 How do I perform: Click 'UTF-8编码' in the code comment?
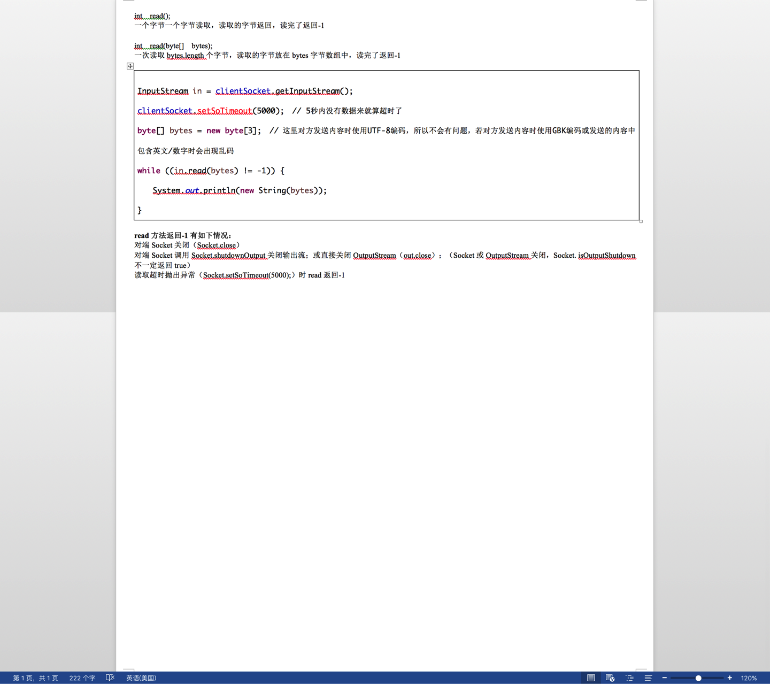tap(386, 130)
